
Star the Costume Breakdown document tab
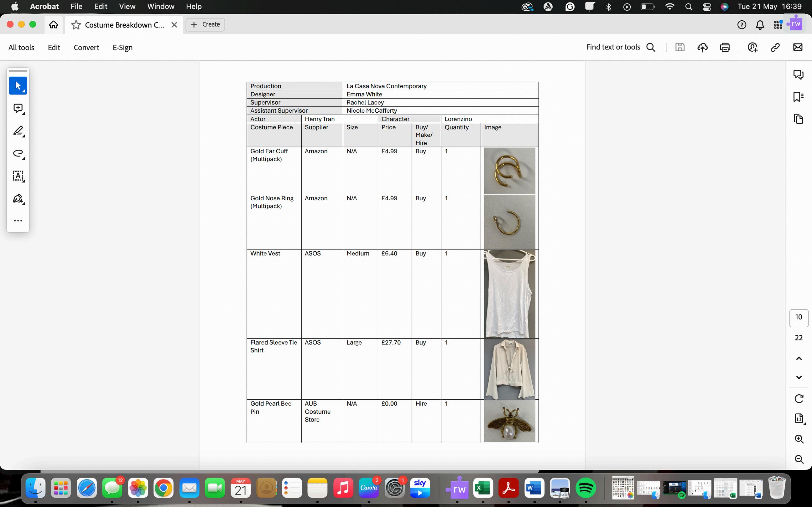point(76,25)
